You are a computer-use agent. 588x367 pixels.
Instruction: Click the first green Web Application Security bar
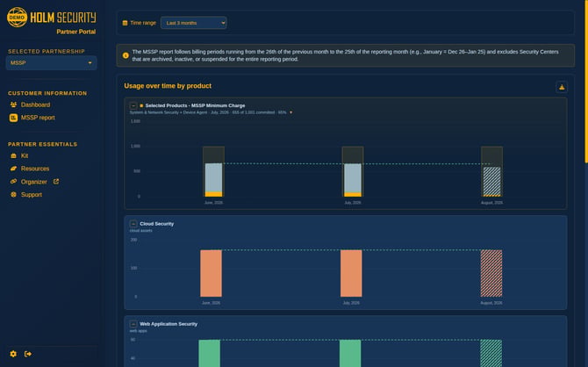point(209,353)
